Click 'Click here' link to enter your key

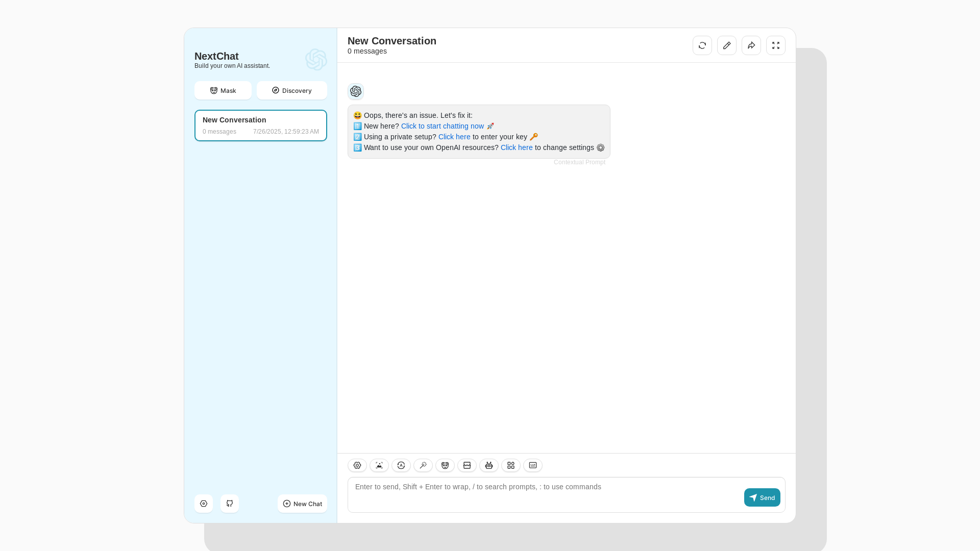454,137
